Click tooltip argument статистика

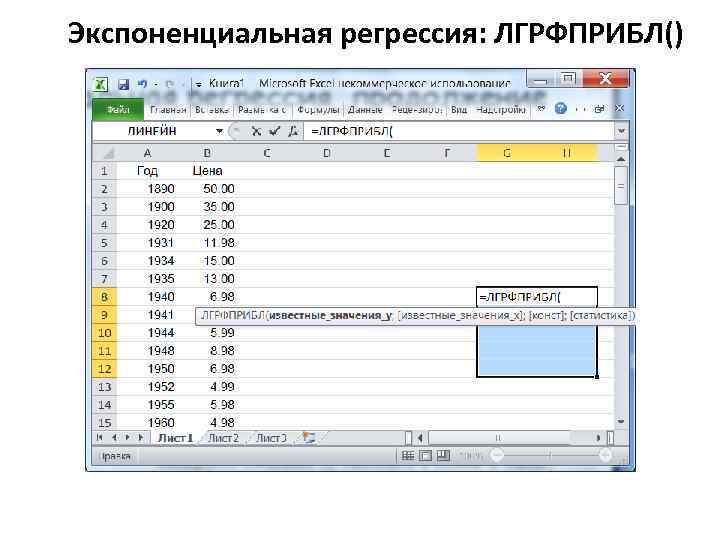pyautogui.click(x=601, y=315)
